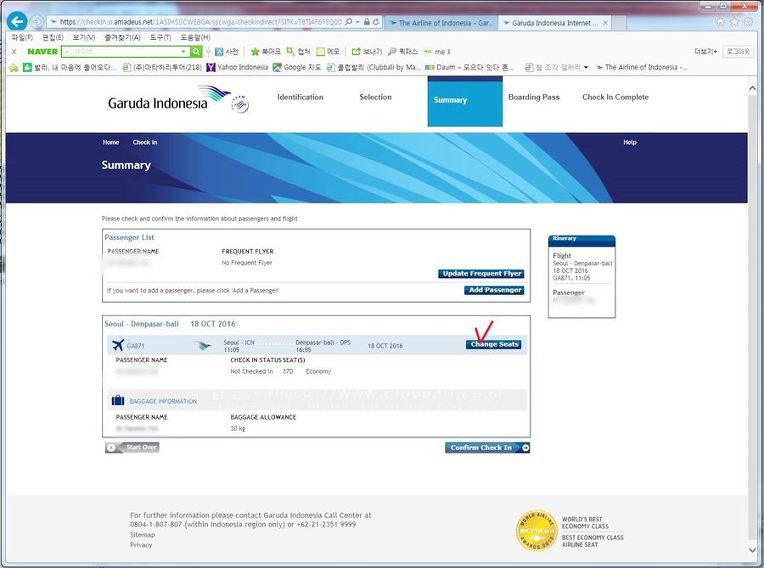This screenshot has width=764, height=568.
Task: Click the new tab button
Action: [619, 23]
